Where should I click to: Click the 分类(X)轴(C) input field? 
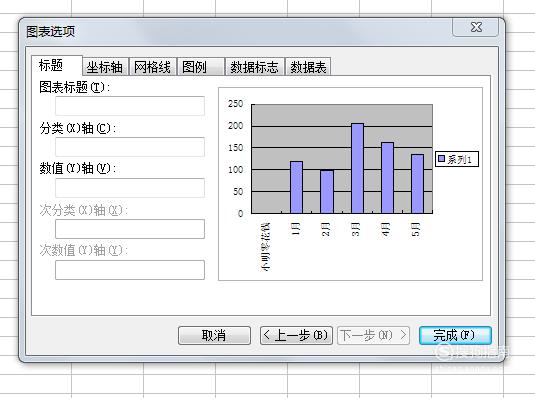click(x=130, y=147)
